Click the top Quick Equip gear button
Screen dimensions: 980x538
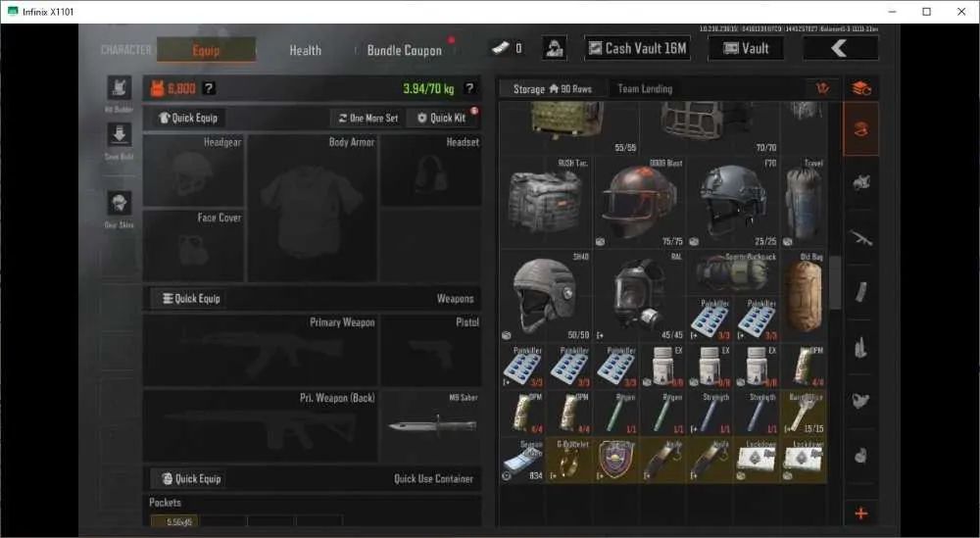(x=188, y=119)
